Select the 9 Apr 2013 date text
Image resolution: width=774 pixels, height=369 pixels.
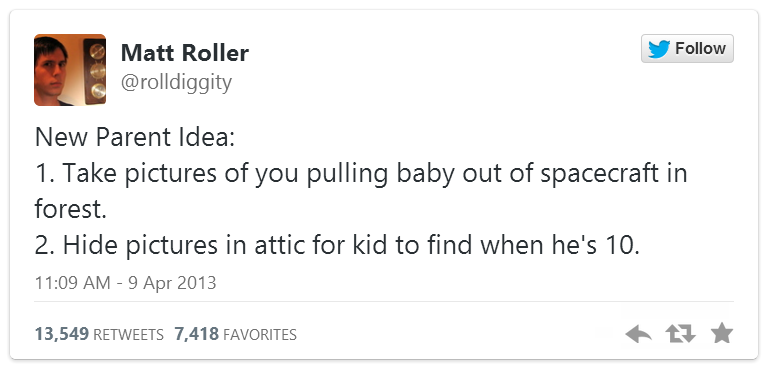pos(172,283)
